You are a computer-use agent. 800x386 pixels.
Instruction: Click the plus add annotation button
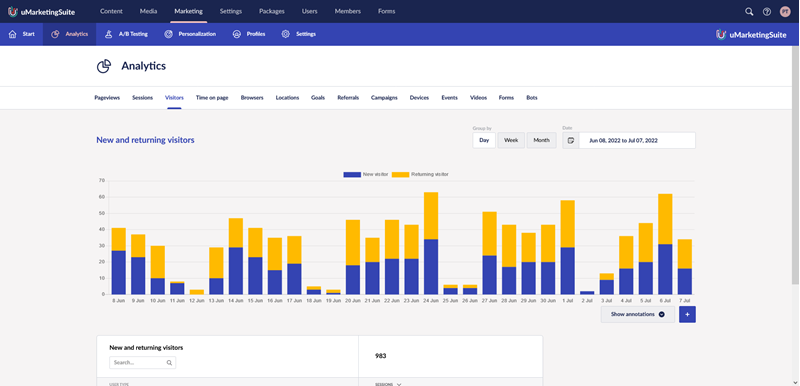(x=687, y=315)
